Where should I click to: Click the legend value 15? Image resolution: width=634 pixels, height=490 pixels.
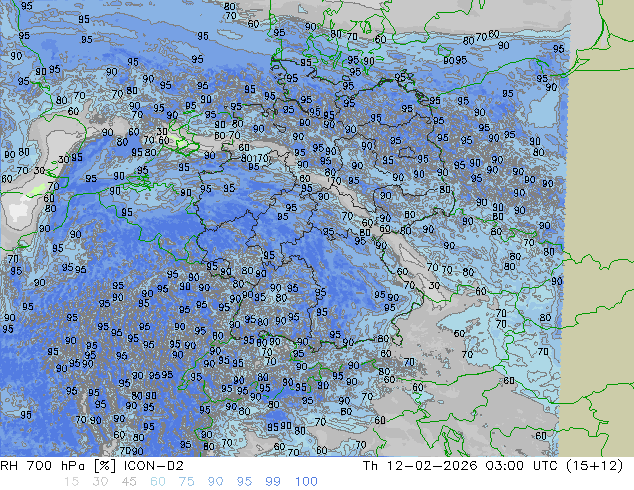click(71, 482)
